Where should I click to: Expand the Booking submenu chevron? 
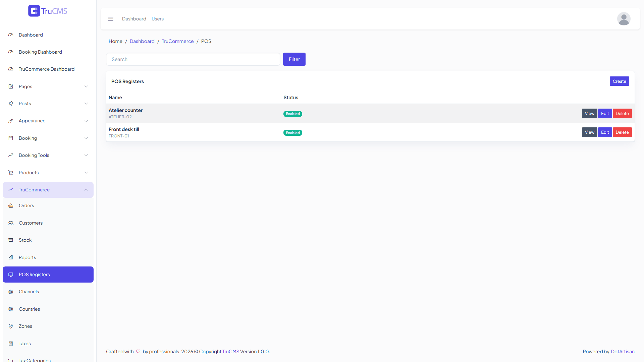(86, 138)
